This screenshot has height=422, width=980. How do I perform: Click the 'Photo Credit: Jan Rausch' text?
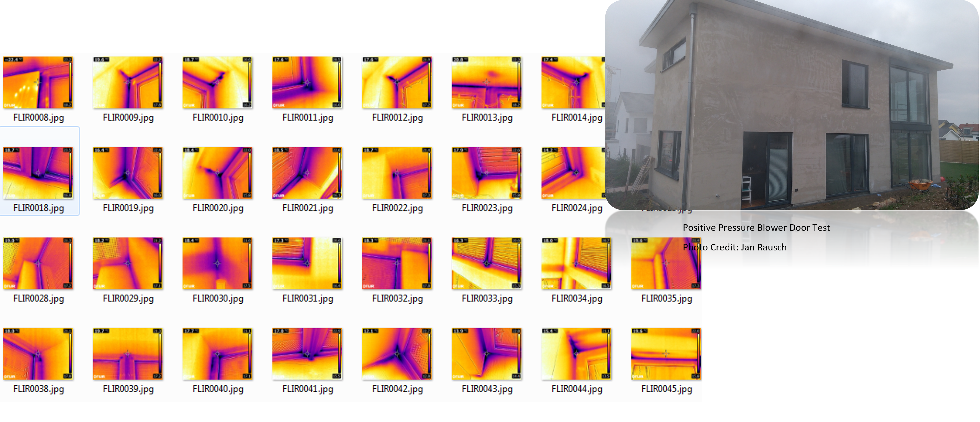coord(735,247)
